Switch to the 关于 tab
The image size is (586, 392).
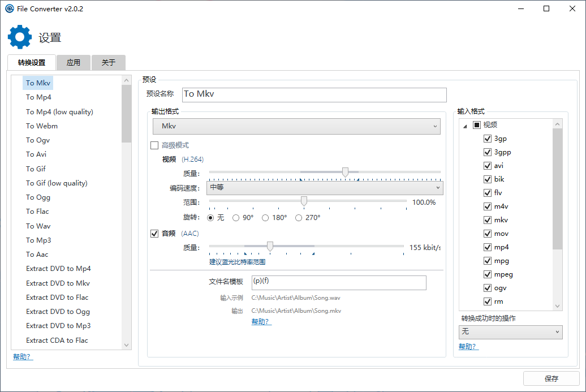108,63
